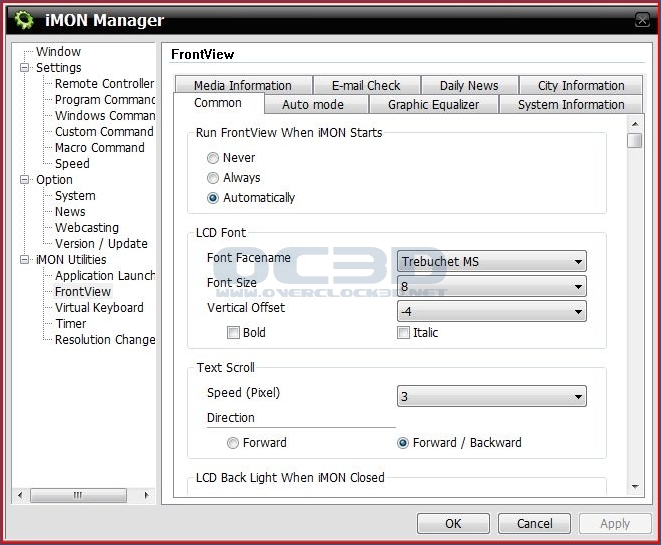The height and width of the screenshot is (545, 661).
Task: Select the Never radio button
Action: [x=213, y=158]
